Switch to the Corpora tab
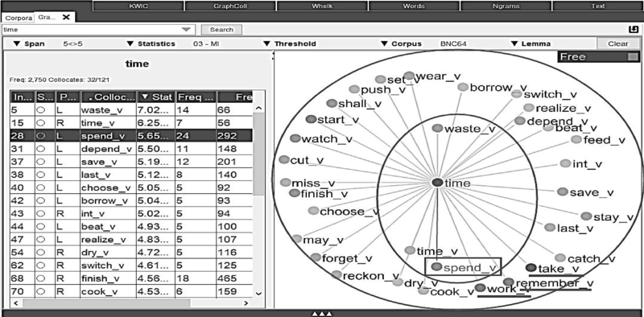This screenshot has height=317, width=644. click(x=18, y=18)
